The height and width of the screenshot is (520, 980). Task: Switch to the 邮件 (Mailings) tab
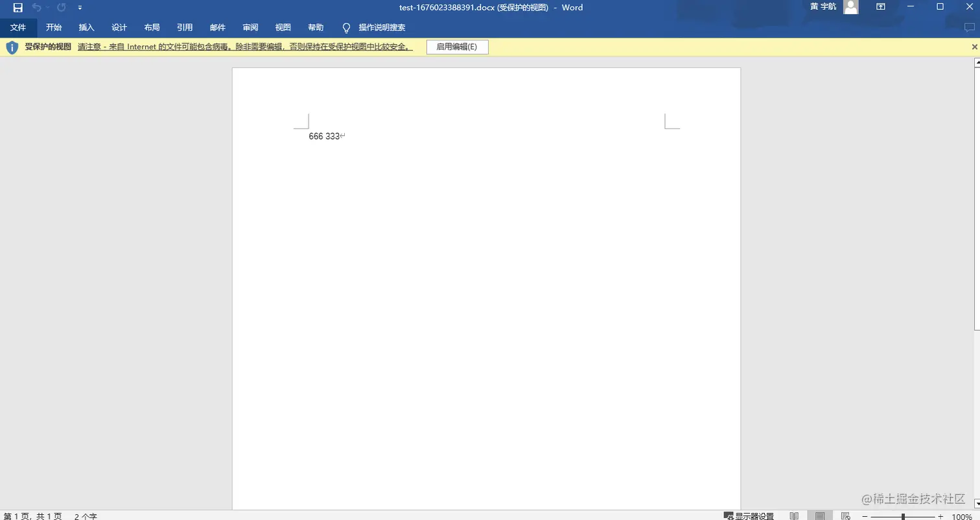tap(218, 27)
